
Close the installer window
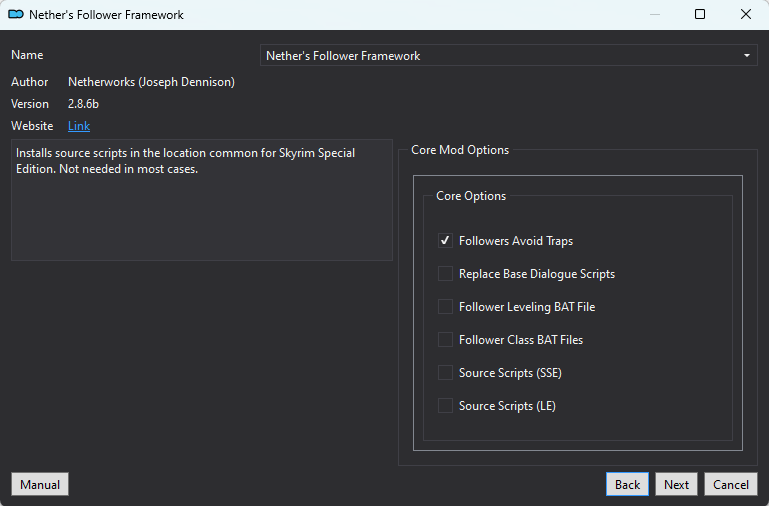click(x=745, y=14)
